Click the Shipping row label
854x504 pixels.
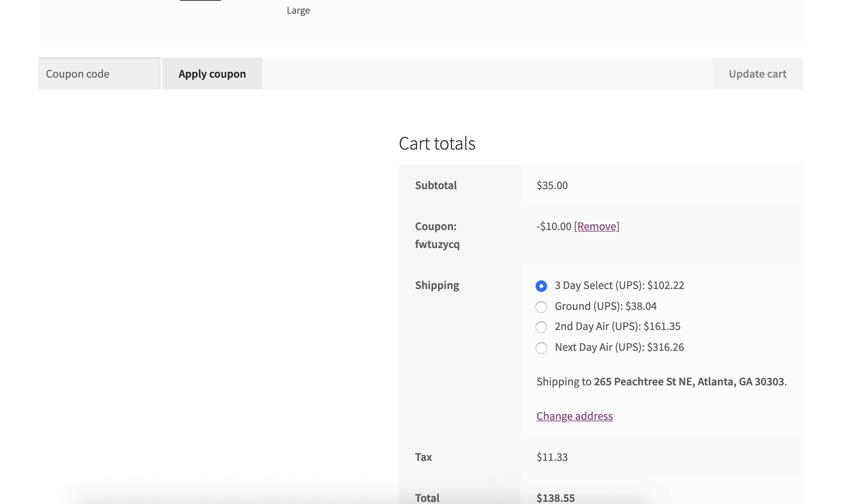click(x=437, y=285)
